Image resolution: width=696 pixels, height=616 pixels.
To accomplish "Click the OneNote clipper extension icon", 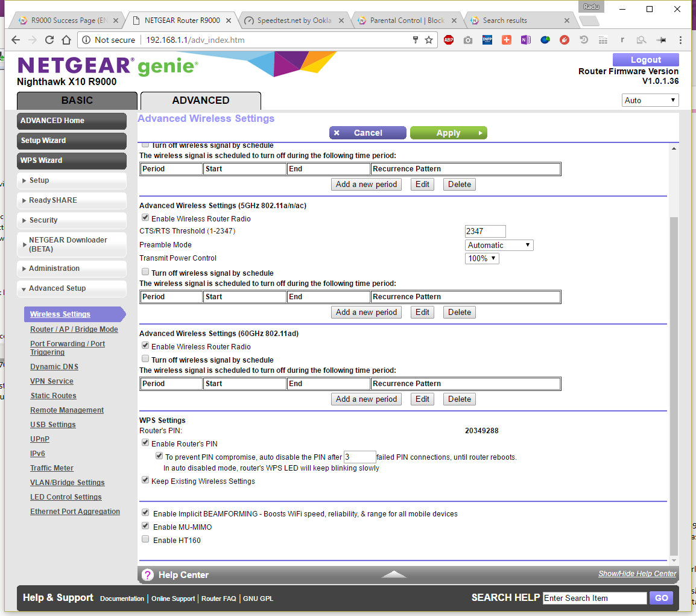I will point(525,40).
